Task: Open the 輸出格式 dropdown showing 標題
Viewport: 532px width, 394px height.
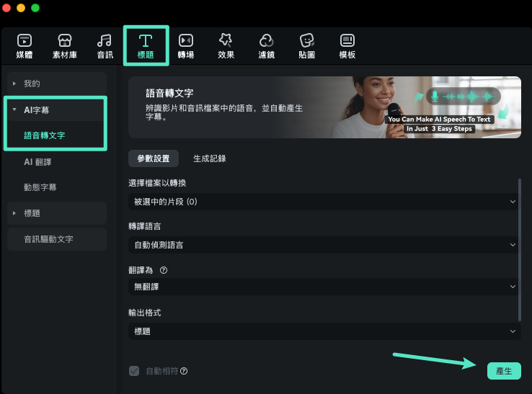Action: pyautogui.click(x=324, y=331)
